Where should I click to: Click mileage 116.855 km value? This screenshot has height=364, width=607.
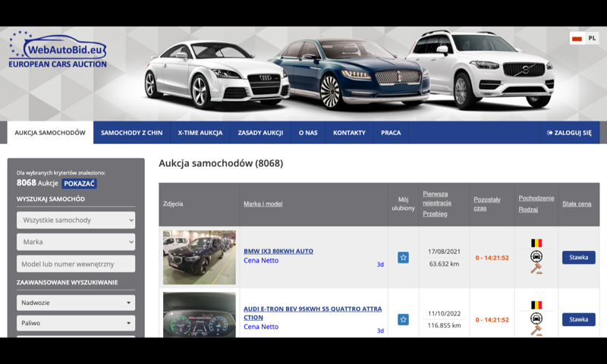444,325
